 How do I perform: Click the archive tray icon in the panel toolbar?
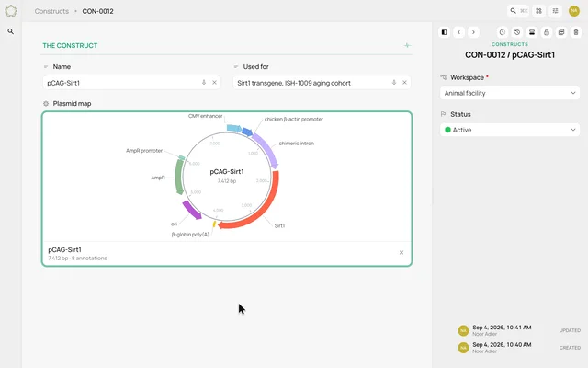click(x=532, y=32)
